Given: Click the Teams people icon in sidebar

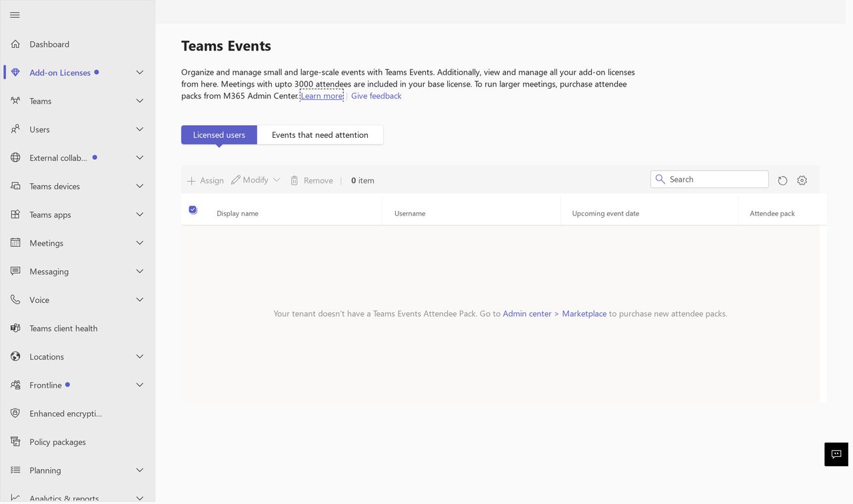Looking at the screenshot, I should click(15, 101).
